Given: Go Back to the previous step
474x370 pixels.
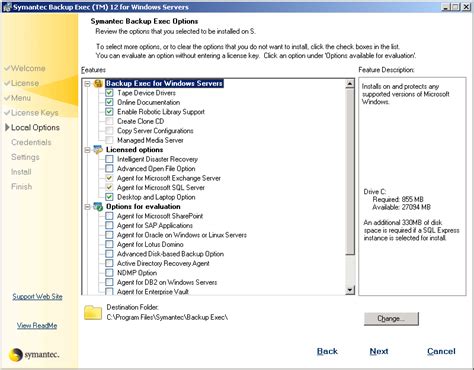Looking at the screenshot, I should click(x=327, y=351).
